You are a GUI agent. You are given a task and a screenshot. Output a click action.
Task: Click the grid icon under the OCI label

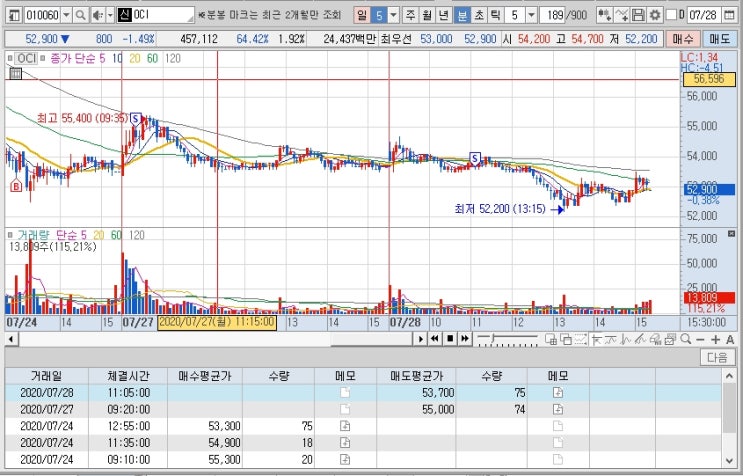(16, 73)
